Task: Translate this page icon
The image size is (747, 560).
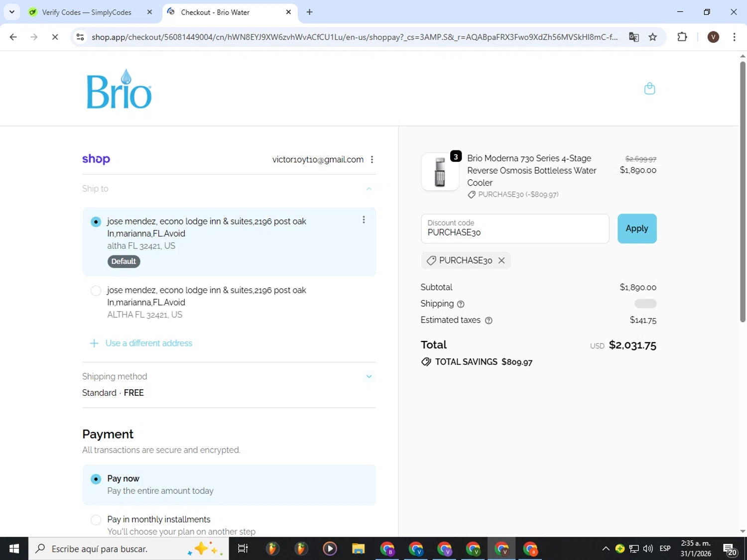Action: tap(633, 37)
